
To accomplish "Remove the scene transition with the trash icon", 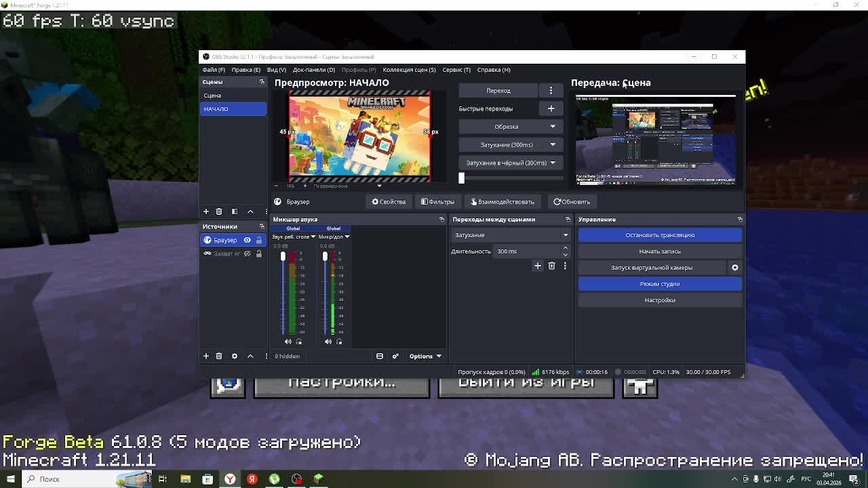I will click(x=551, y=266).
